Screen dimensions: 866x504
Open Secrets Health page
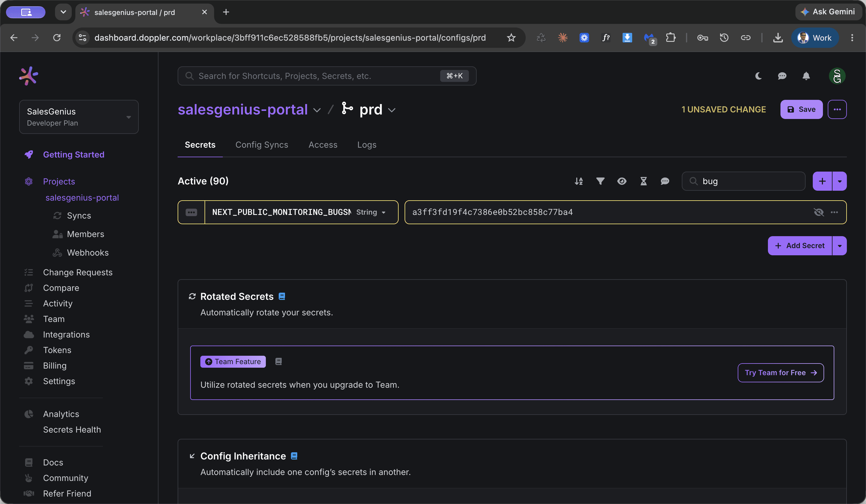(72, 430)
